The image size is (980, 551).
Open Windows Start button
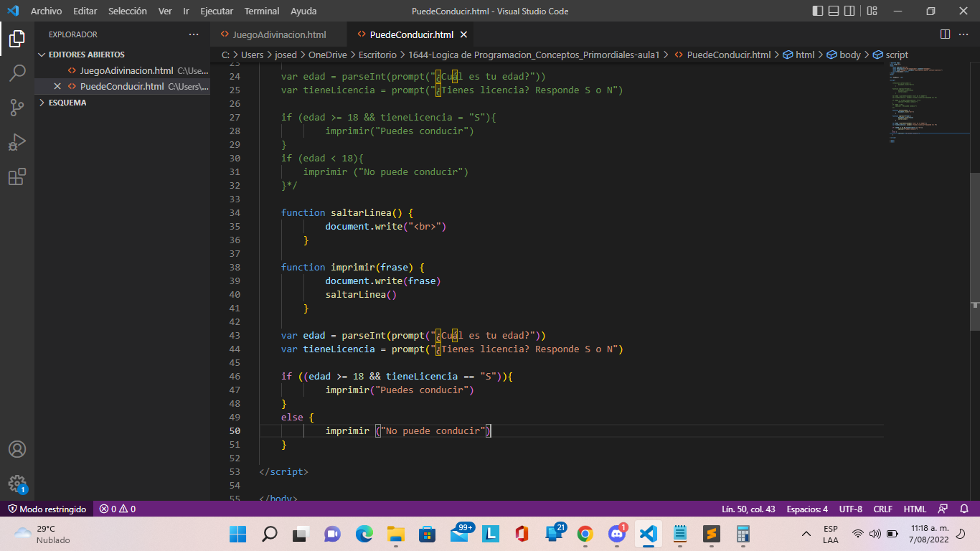(x=237, y=534)
